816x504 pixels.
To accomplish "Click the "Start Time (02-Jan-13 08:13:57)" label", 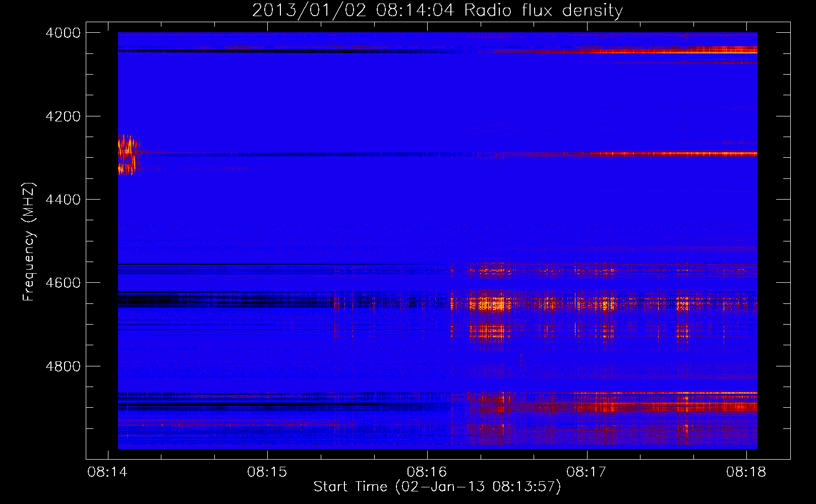I will [437, 486].
